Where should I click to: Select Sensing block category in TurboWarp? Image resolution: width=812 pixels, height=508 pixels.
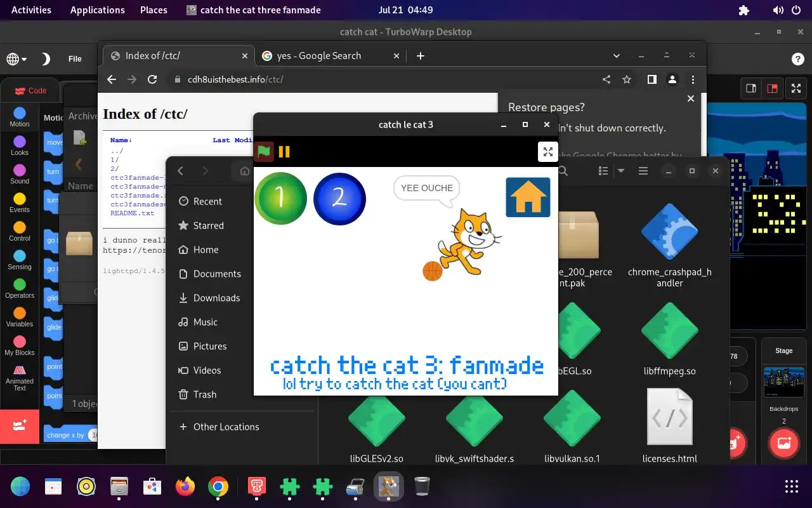click(20, 260)
